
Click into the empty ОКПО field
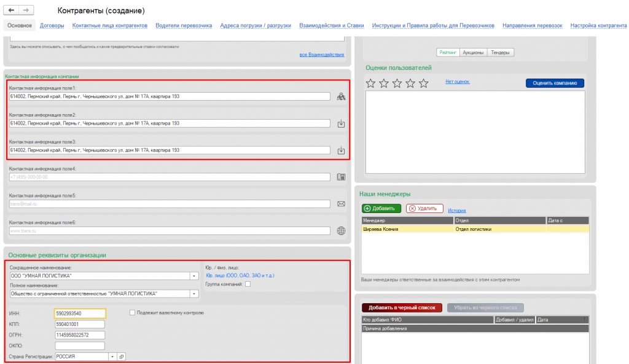(80, 346)
